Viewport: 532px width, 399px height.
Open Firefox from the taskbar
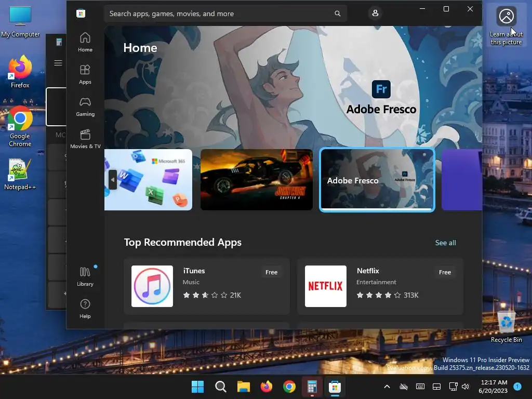(267, 387)
